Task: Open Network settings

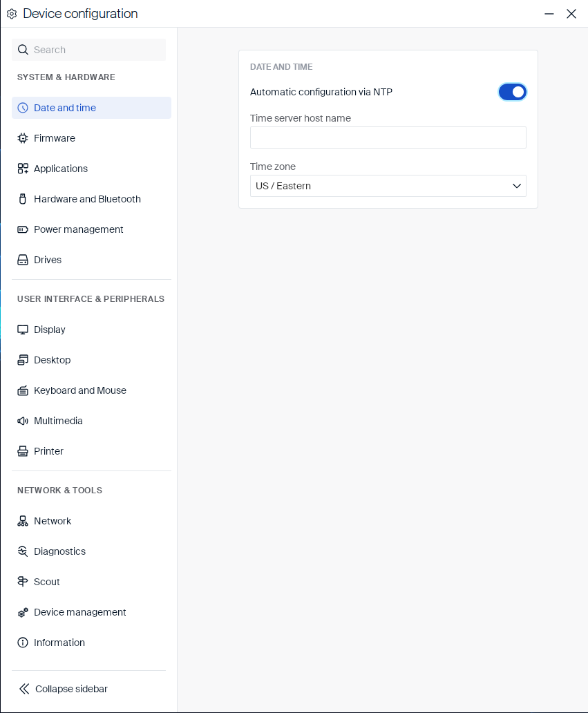Action: pyautogui.click(x=91, y=521)
